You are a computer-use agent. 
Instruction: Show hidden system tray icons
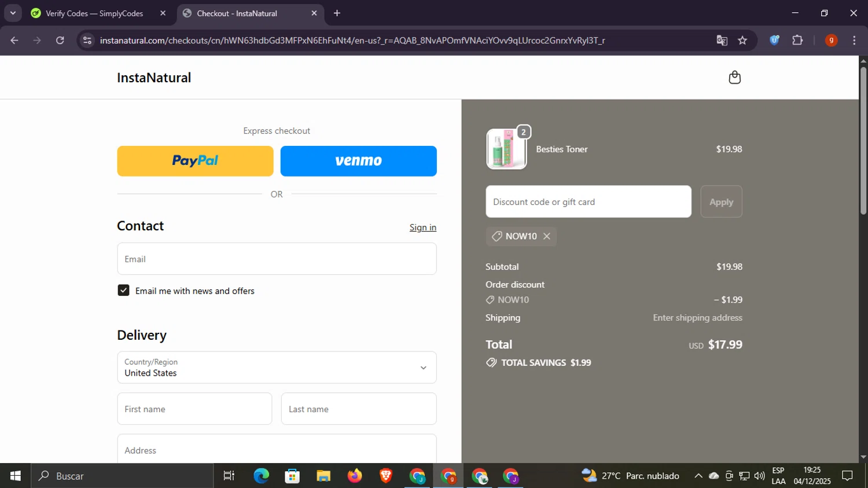click(698, 476)
